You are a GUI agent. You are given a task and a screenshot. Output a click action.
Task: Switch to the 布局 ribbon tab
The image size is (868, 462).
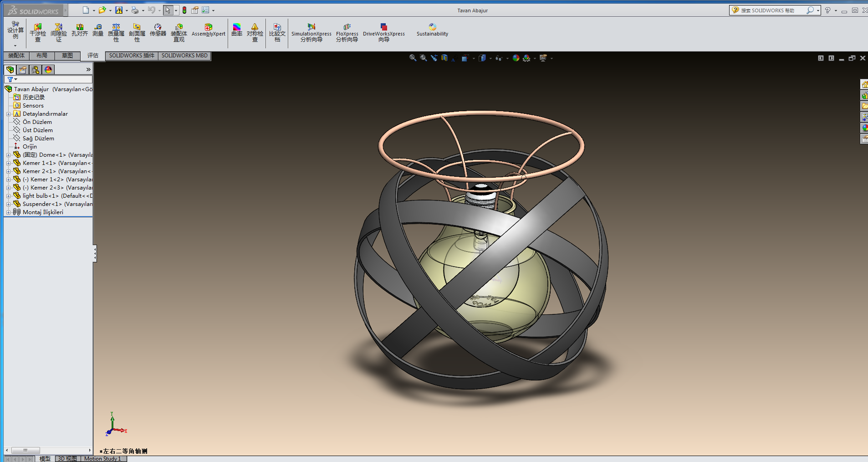[42, 56]
